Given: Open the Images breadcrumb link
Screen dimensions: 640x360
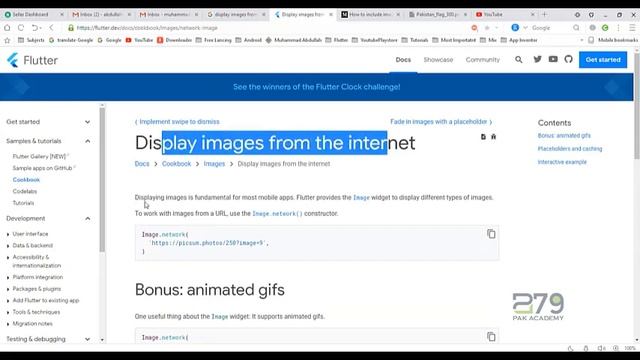Looking at the screenshot, I should tap(214, 164).
